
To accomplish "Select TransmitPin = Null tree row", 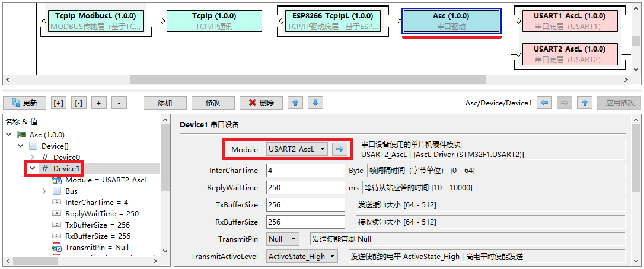I will [x=97, y=248].
